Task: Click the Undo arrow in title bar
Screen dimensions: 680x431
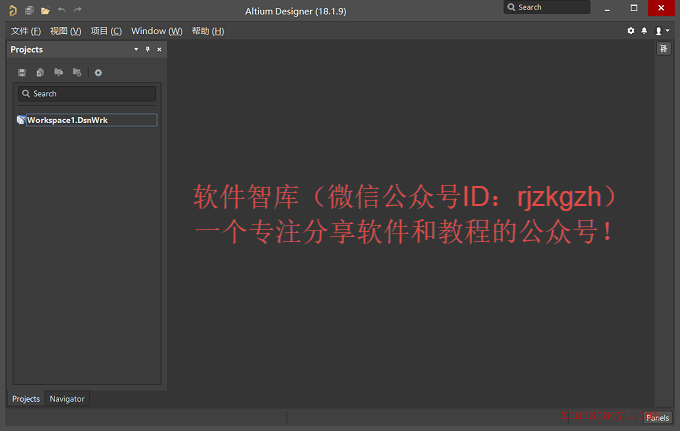Action: click(62, 10)
